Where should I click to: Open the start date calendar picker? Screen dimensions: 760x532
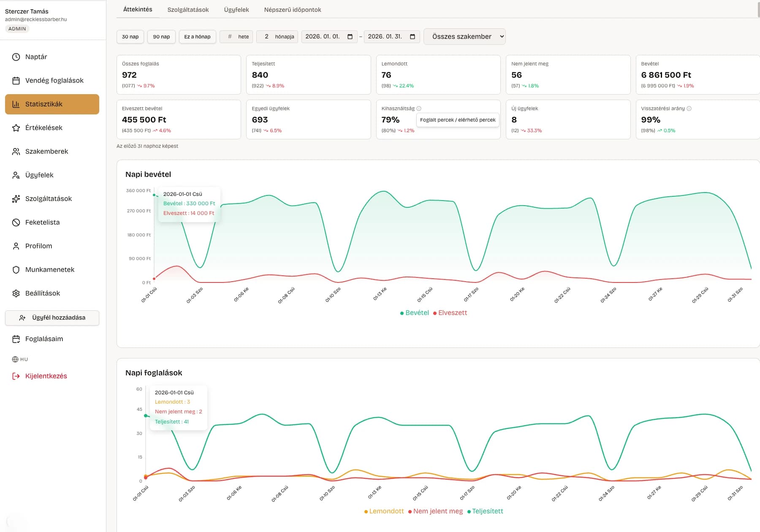coord(350,37)
